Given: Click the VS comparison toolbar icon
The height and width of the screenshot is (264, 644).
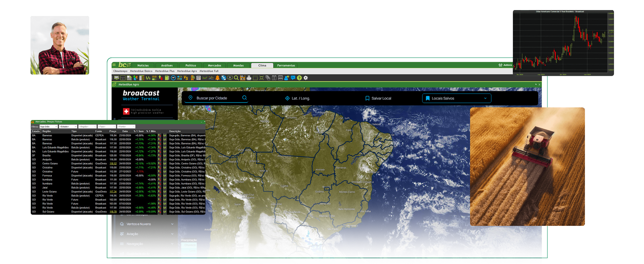Looking at the screenshot, I should 186,78.
